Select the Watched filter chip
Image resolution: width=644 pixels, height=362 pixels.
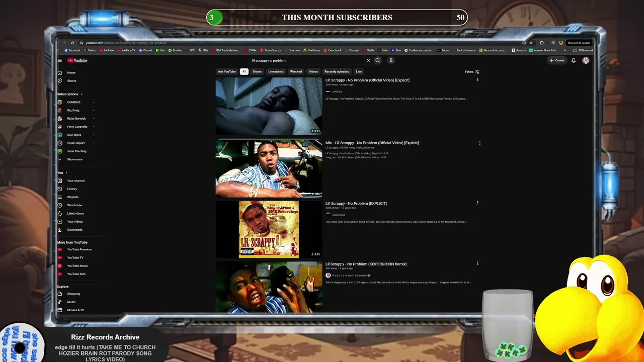tap(296, 71)
